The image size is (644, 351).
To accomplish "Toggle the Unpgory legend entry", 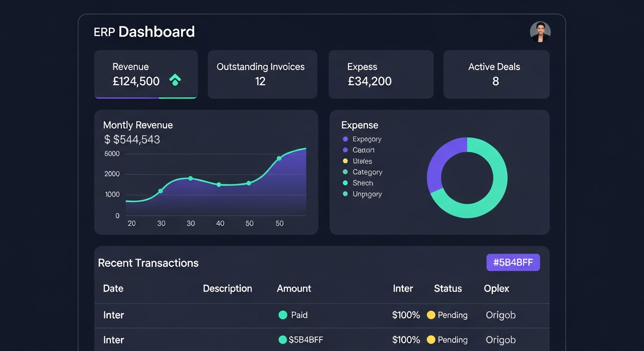I will click(x=344, y=194).
